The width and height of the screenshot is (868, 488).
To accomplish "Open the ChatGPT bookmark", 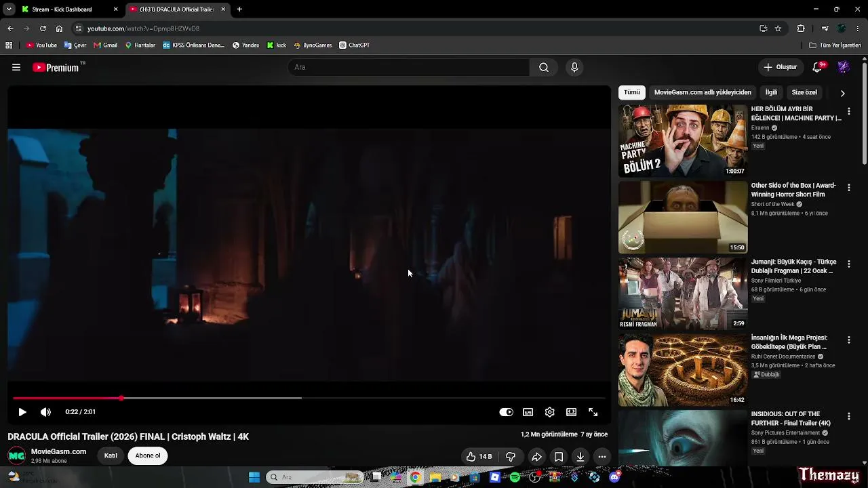I will point(355,45).
